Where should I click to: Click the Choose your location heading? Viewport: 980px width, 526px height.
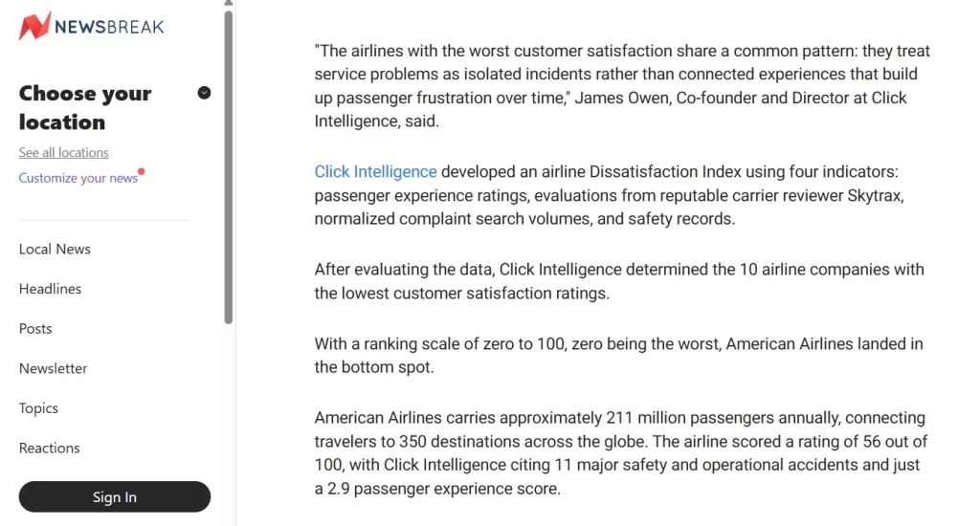coord(85,107)
